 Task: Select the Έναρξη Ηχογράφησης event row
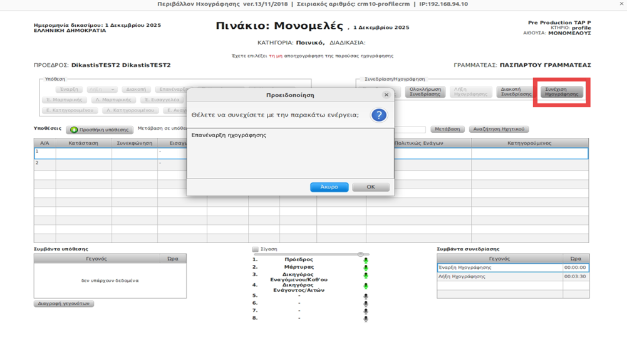[499, 268]
